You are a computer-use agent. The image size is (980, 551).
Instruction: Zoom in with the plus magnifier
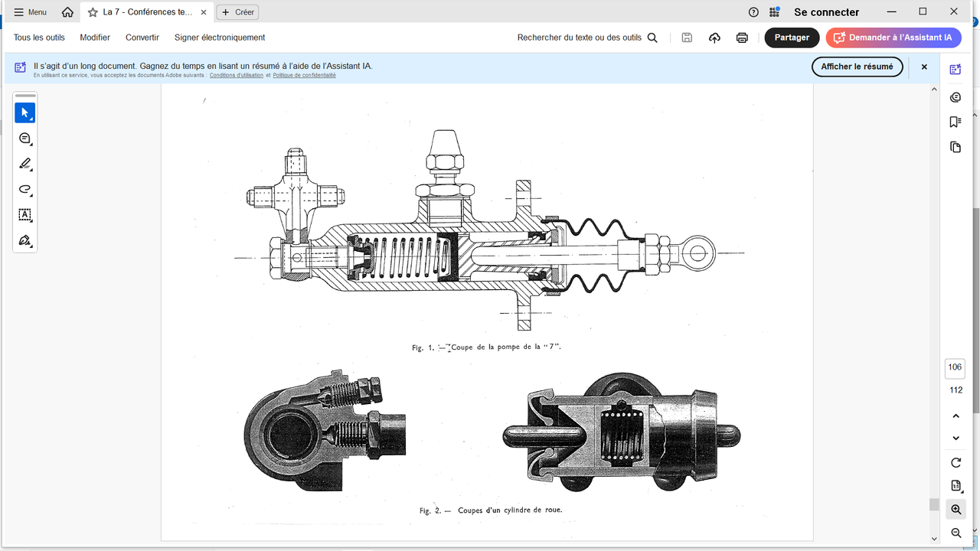[955, 509]
